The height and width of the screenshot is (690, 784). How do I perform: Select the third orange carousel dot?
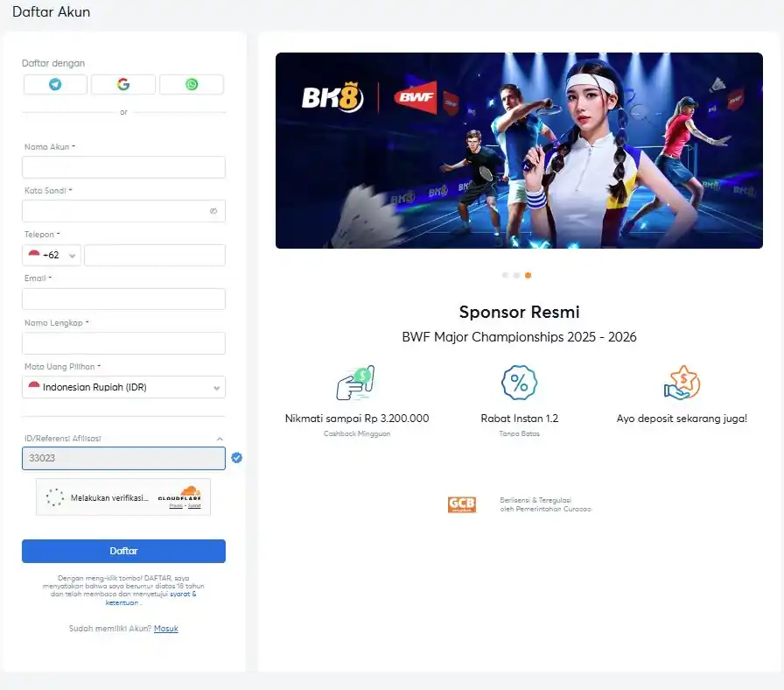click(x=528, y=275)
